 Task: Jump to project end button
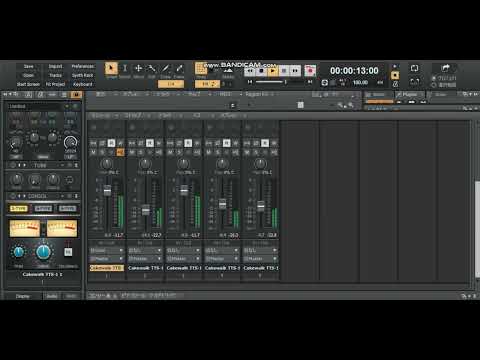pos(310,82)
